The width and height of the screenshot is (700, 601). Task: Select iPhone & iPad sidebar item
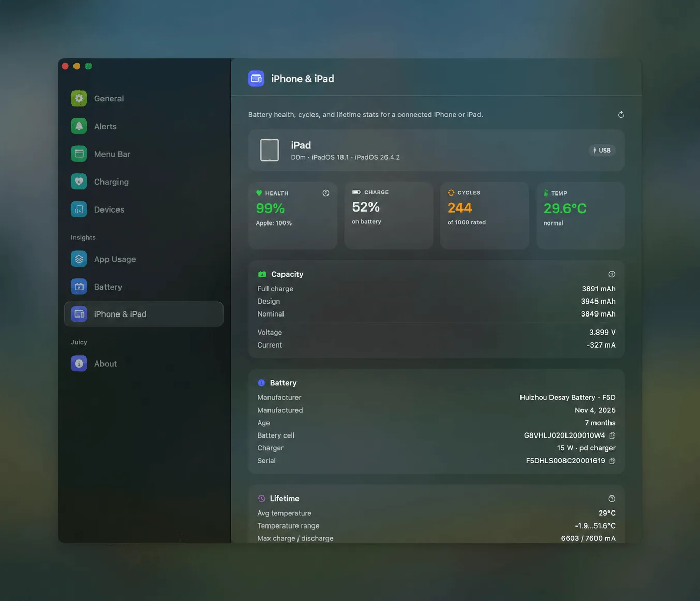144,314
